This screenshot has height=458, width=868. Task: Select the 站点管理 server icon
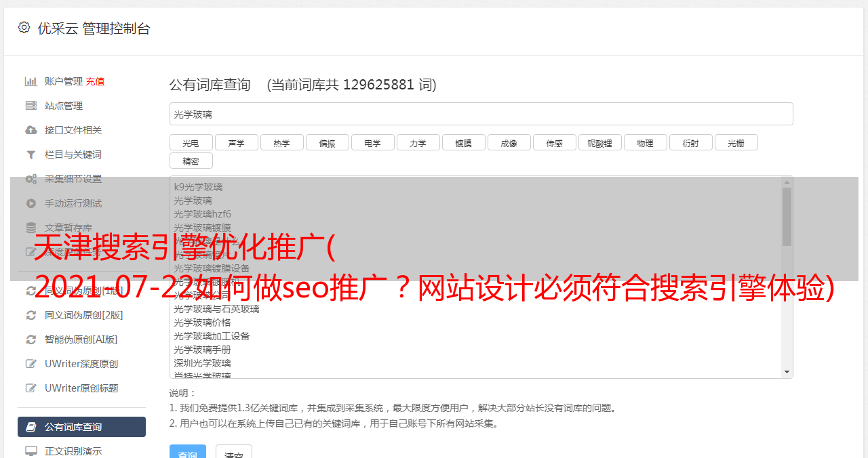31,106
